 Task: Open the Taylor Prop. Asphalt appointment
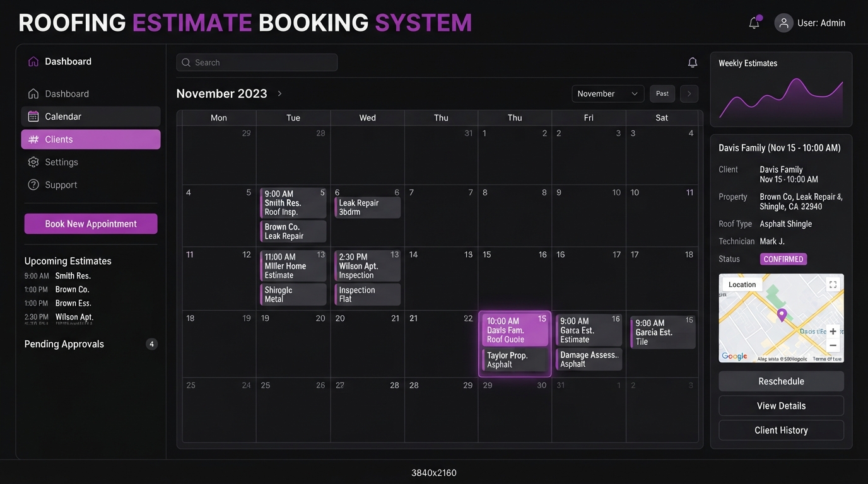click(515, 360)
